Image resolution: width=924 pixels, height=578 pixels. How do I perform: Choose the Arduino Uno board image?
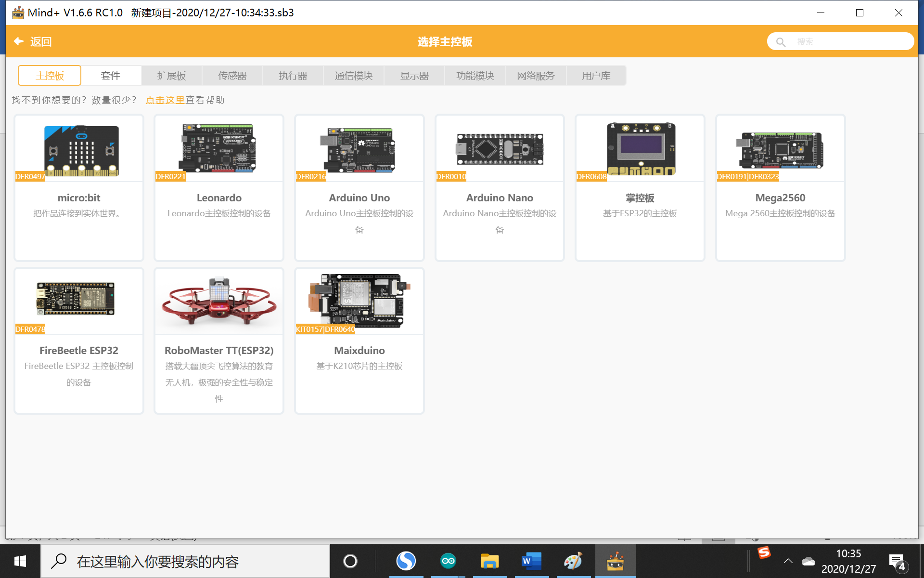pos(359,150)
